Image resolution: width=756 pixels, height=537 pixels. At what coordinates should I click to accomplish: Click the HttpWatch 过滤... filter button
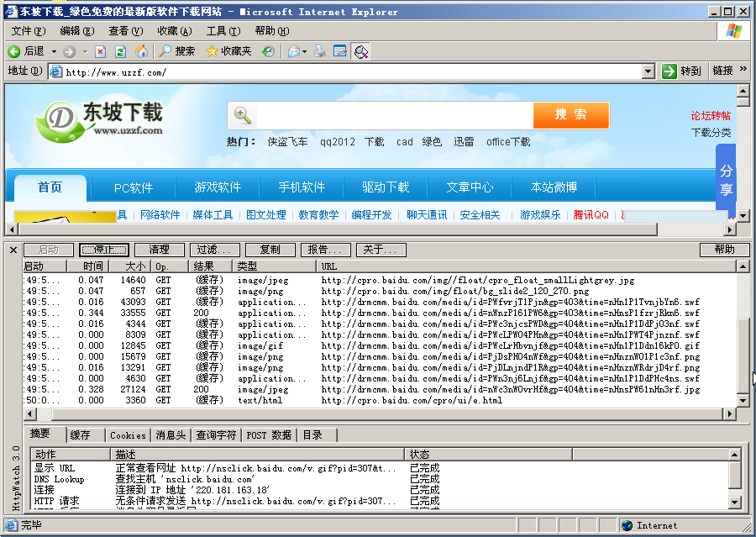point(215,250)
